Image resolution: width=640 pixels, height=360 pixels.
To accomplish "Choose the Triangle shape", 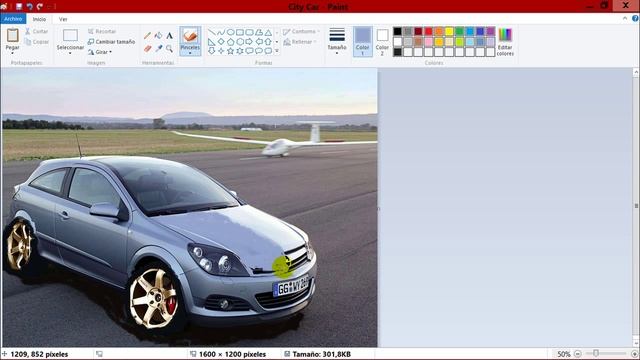I will pos(268,32).
